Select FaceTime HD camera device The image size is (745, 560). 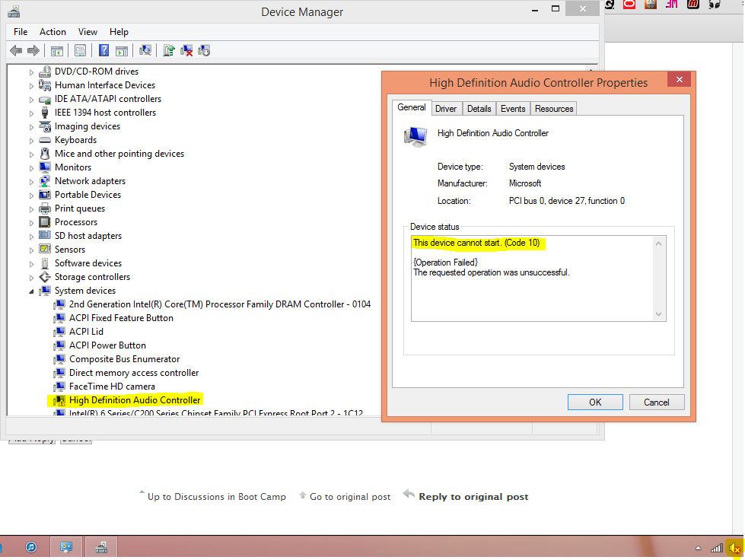click(x=112, y=387)
